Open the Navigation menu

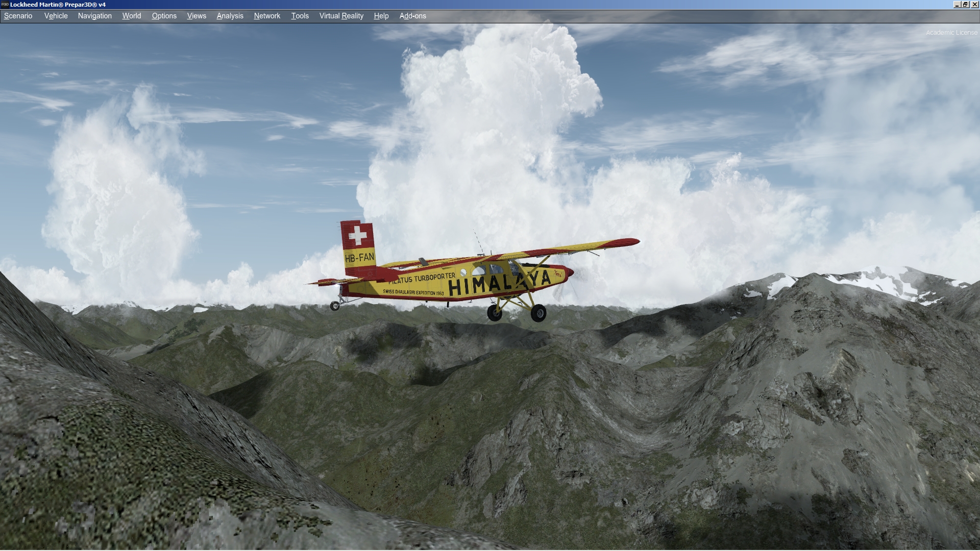click(94, 16)
